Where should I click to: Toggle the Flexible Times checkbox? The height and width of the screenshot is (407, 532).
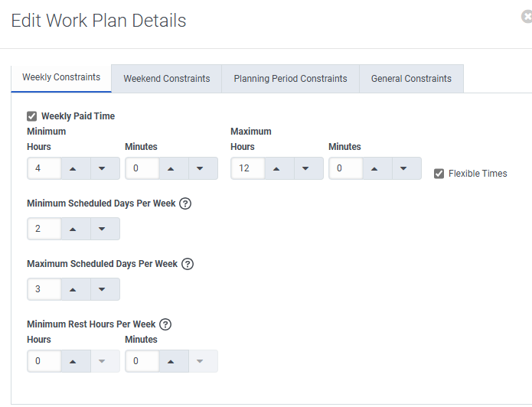(439, 174)
